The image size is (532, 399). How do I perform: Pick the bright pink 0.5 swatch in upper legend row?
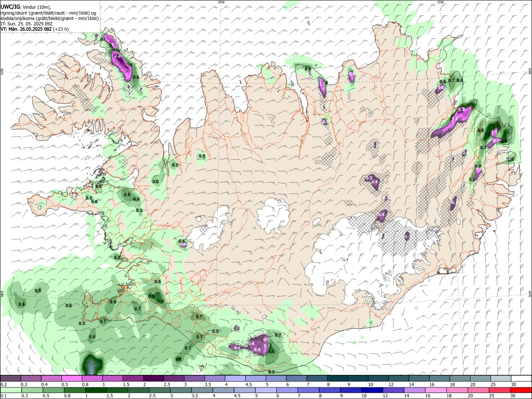point(71,379)
